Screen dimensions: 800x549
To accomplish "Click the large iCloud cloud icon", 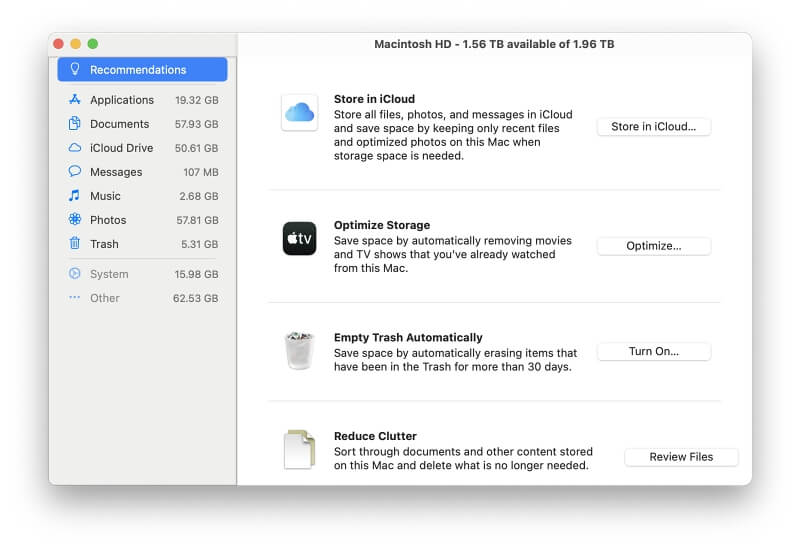I will pyautogui.click(x=299, y=112).
